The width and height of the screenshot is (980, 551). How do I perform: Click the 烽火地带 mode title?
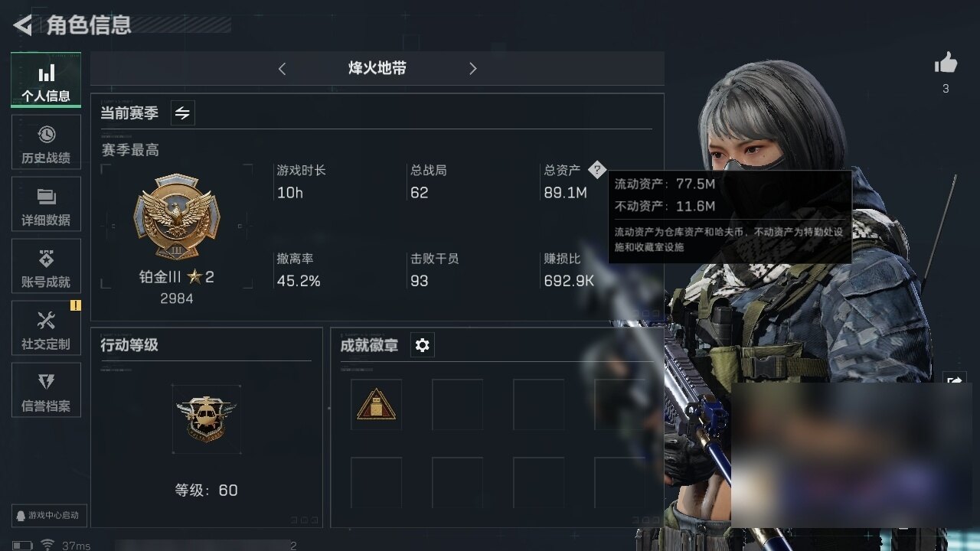tap(377, 68)
